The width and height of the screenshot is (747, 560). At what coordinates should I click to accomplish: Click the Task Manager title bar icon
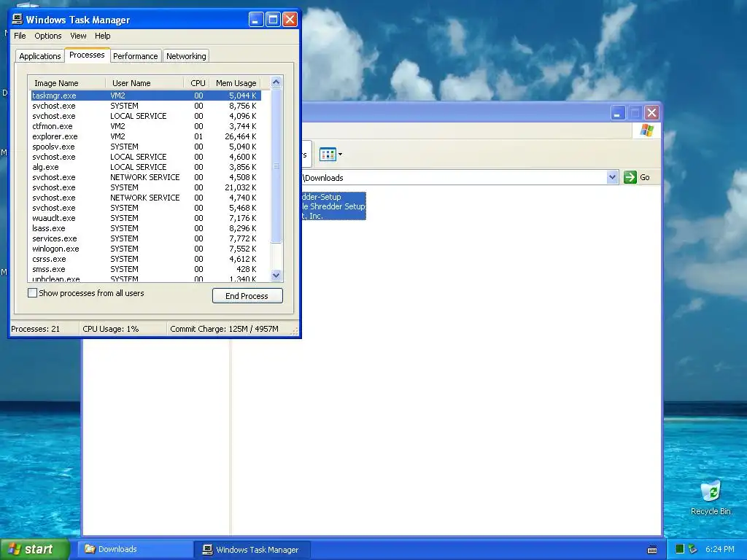pyautogui.click(x=18, y=19)
